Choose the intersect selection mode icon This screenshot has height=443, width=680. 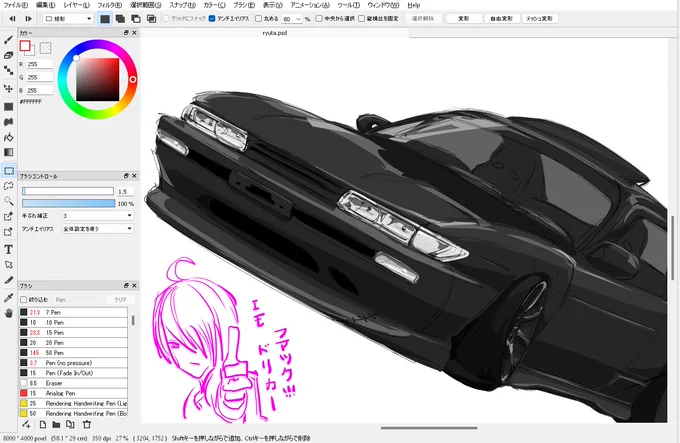[151, 19]
